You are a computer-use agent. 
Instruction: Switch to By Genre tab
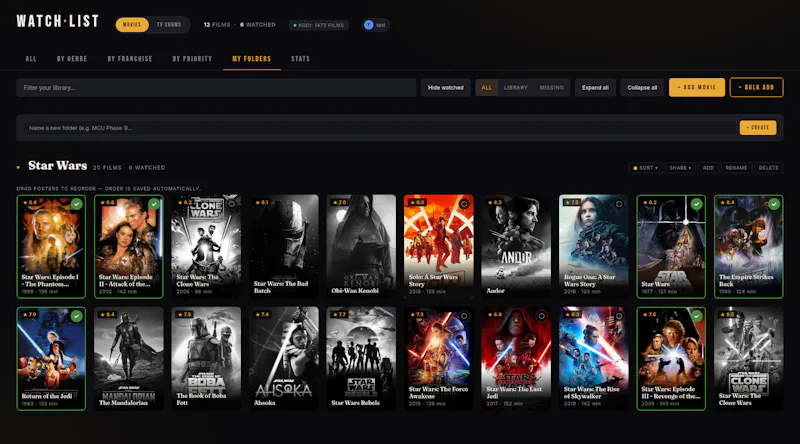72,59
